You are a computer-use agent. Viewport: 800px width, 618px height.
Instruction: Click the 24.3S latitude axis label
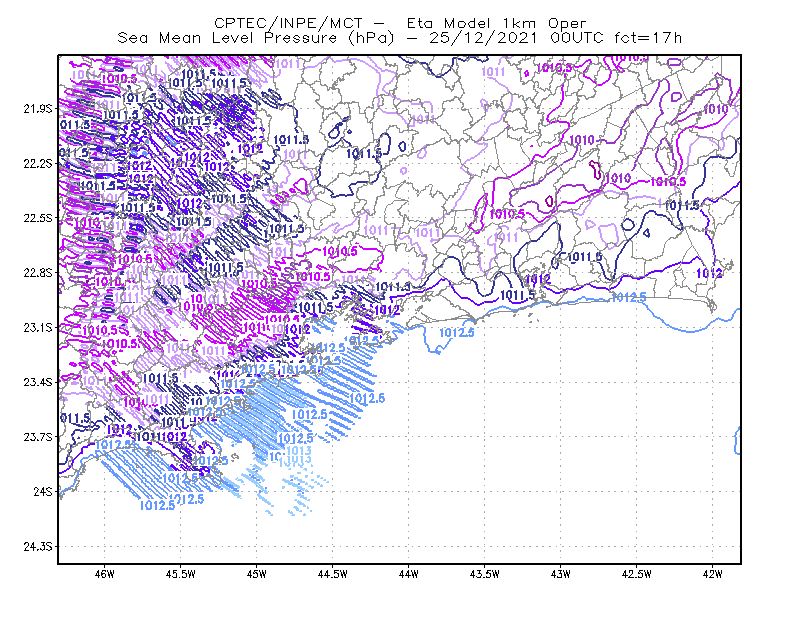[x=38, y=547]
